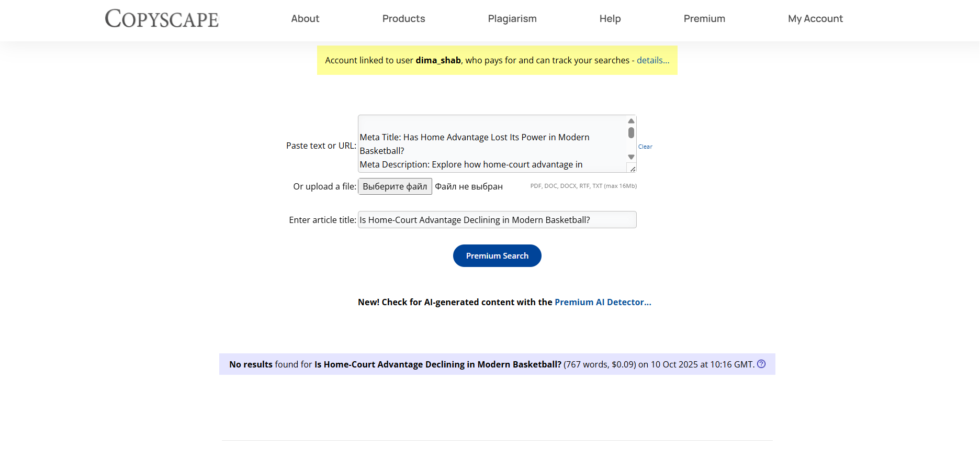
Task: Open the Plagiarism menu
Action: click(512, 19)
